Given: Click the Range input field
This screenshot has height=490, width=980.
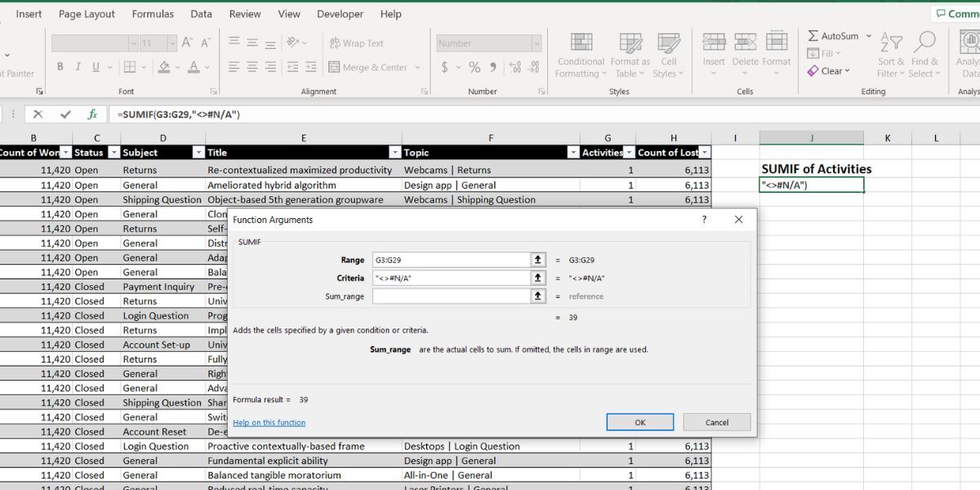Looking at the screenshot, I should point(451,260).
